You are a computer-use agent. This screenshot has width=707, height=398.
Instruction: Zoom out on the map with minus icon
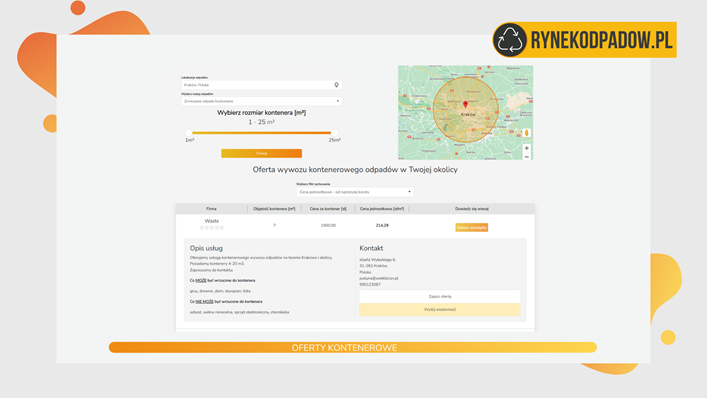click(526, 156)
